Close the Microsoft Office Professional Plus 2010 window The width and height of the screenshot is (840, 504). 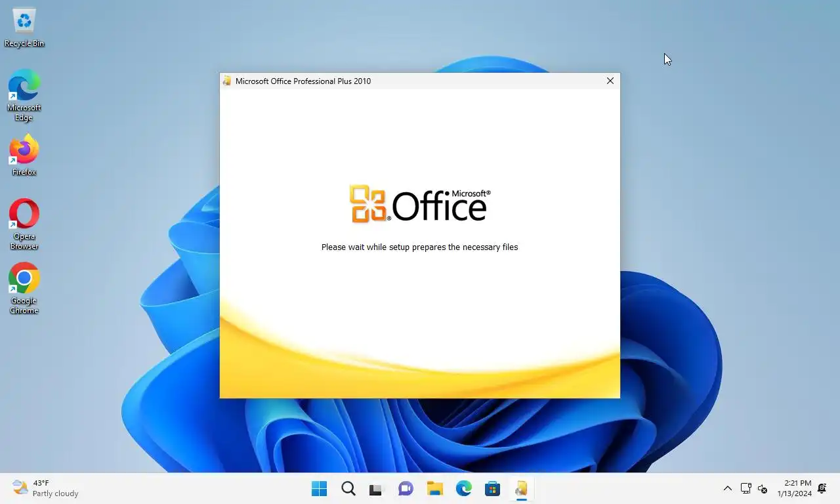click(610, 81)
